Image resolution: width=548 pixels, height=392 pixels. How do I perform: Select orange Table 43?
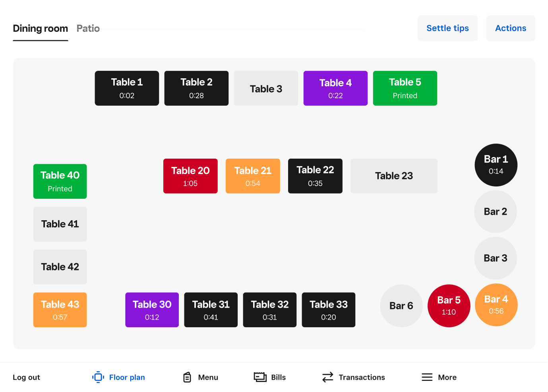(60, 310)
